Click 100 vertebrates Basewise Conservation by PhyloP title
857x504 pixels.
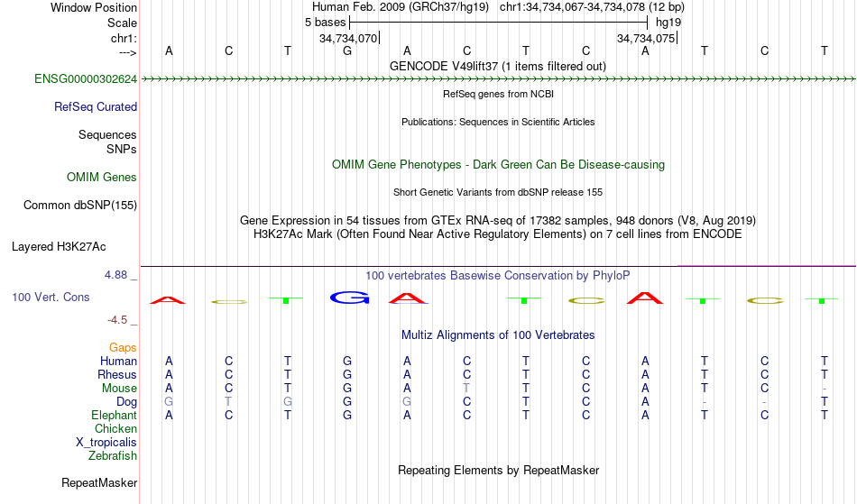497,276
